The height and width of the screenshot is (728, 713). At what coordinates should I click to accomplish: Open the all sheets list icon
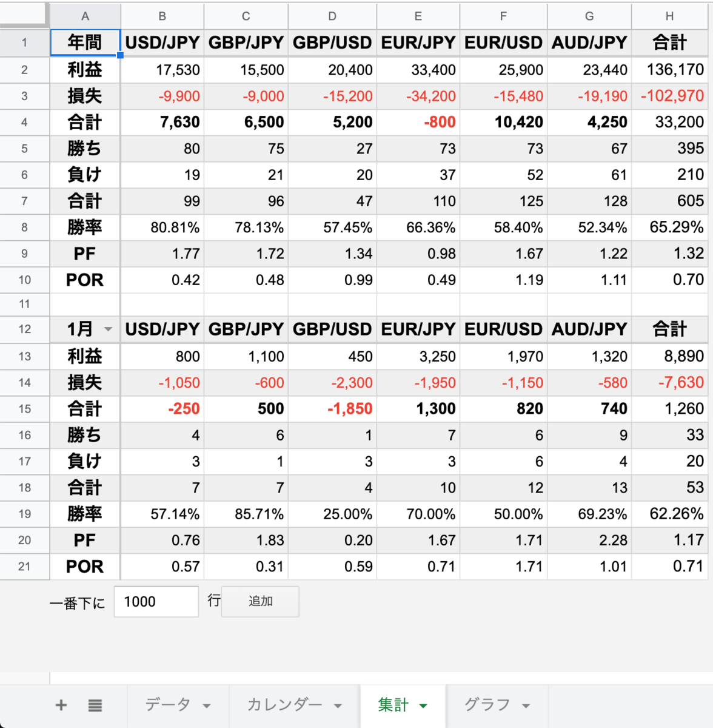95,705
